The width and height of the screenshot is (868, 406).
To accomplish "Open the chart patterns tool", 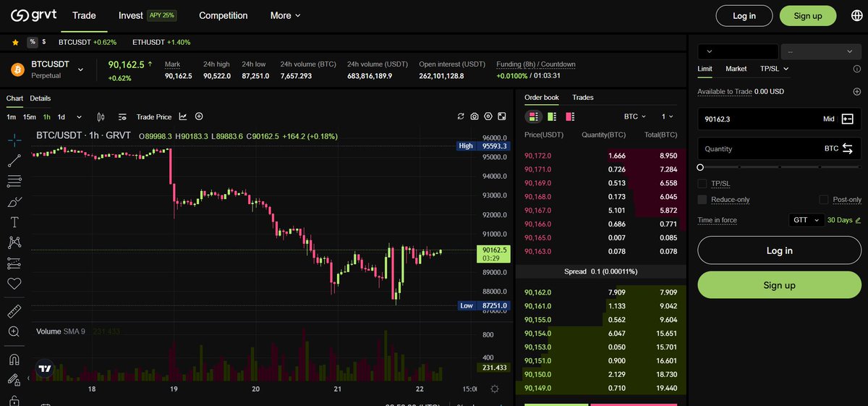I will pos(14,242).
